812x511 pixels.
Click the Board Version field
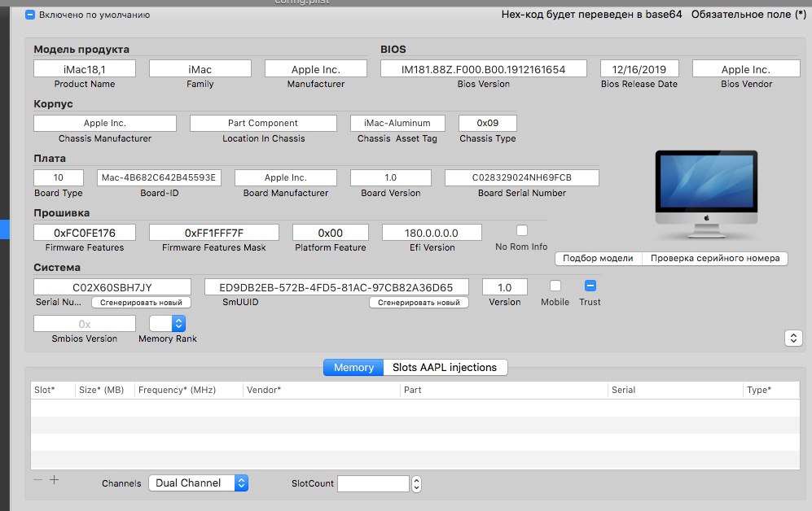[x=391, y=177]
